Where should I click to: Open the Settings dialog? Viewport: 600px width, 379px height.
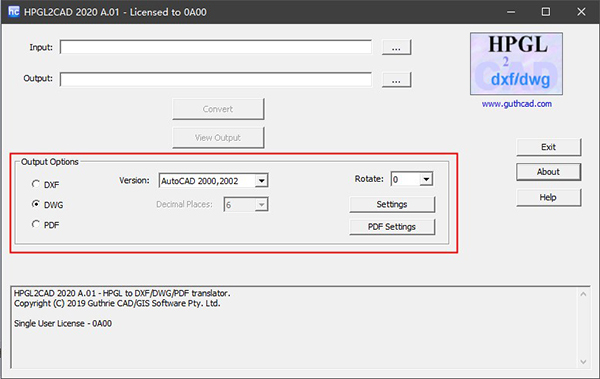click(x=392, y=204)
